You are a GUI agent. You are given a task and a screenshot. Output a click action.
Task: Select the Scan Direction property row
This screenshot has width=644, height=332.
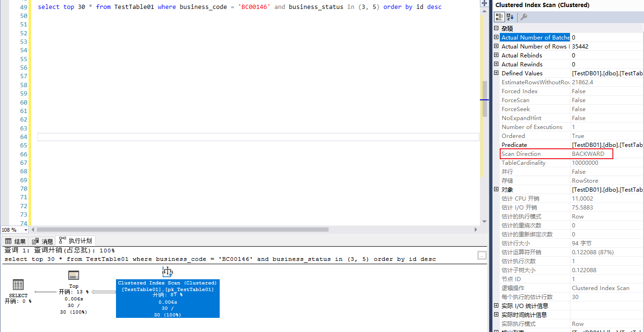535,154
